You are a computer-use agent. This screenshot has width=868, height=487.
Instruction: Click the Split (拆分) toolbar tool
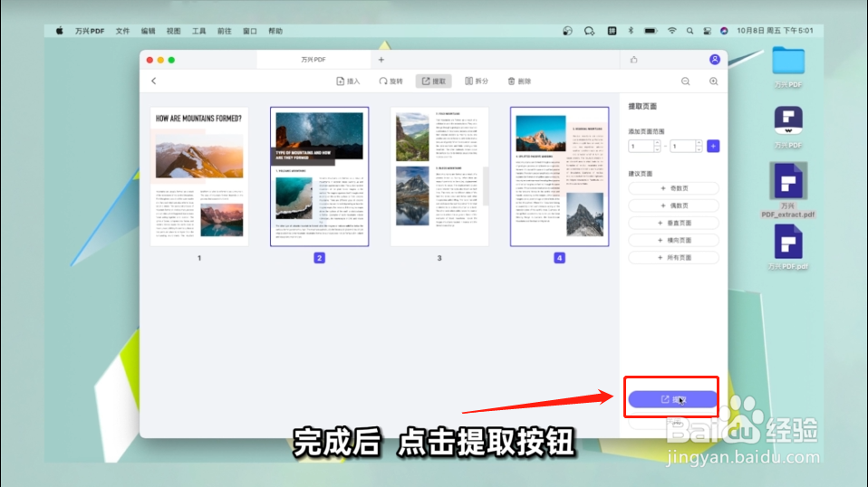pyautogui.click(x=477, y=81)
